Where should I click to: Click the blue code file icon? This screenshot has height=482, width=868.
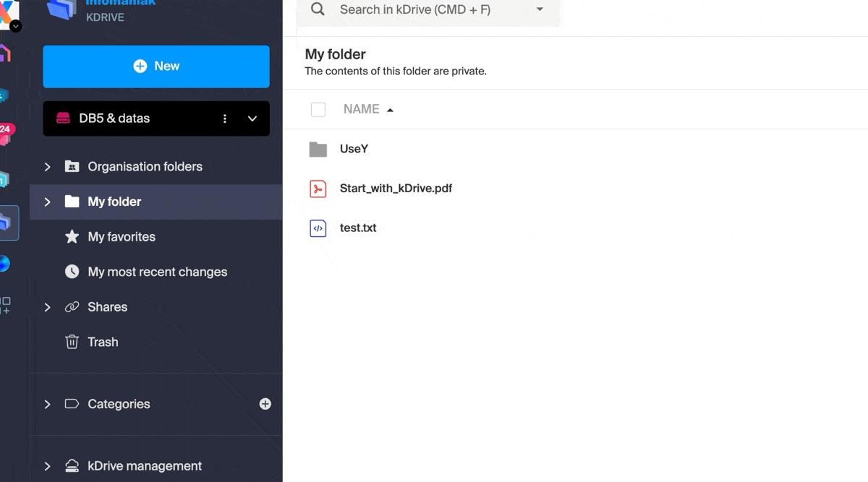pos(318,228)
